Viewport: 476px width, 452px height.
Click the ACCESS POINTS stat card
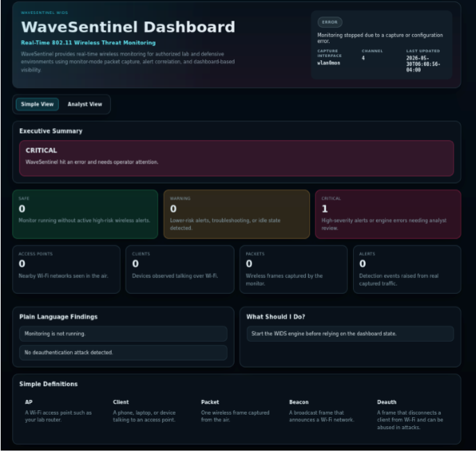(67, 270)
